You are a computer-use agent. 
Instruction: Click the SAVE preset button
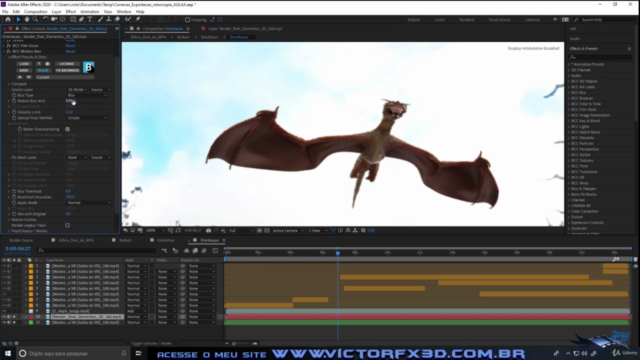tap(24, 71)
